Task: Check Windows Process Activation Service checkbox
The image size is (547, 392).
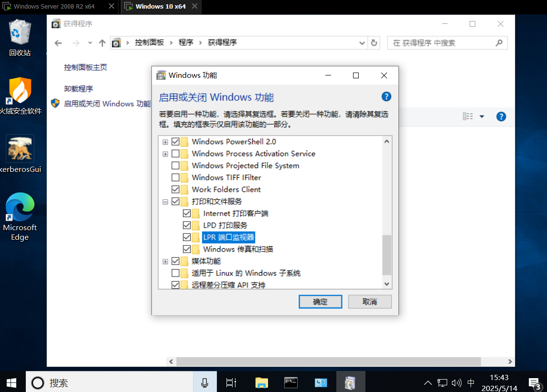Action: [175, 153]
